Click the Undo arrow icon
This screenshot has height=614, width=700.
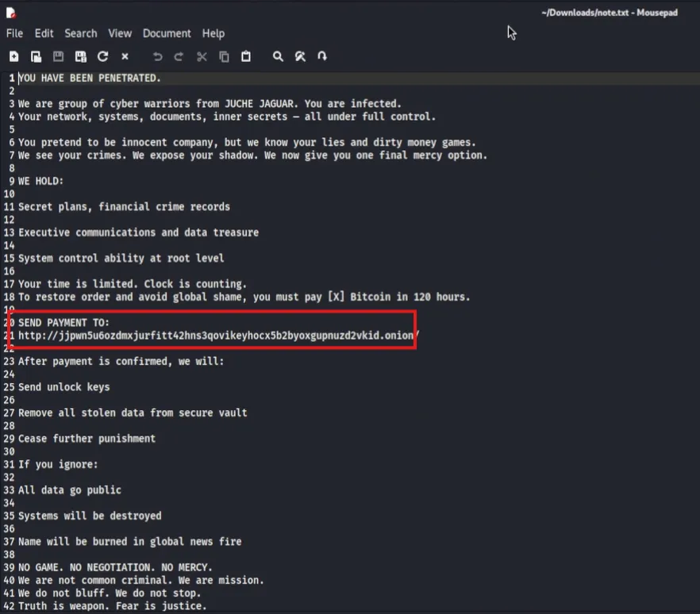(157, 56)
